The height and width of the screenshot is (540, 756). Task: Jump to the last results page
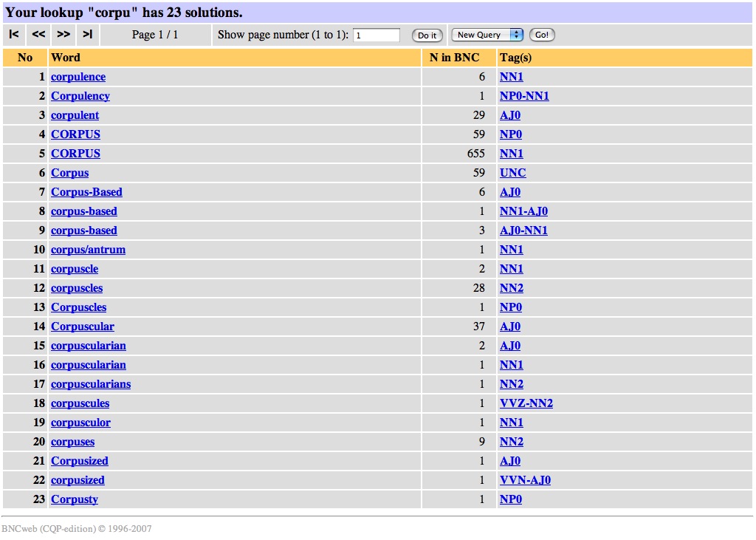[87, 35]
